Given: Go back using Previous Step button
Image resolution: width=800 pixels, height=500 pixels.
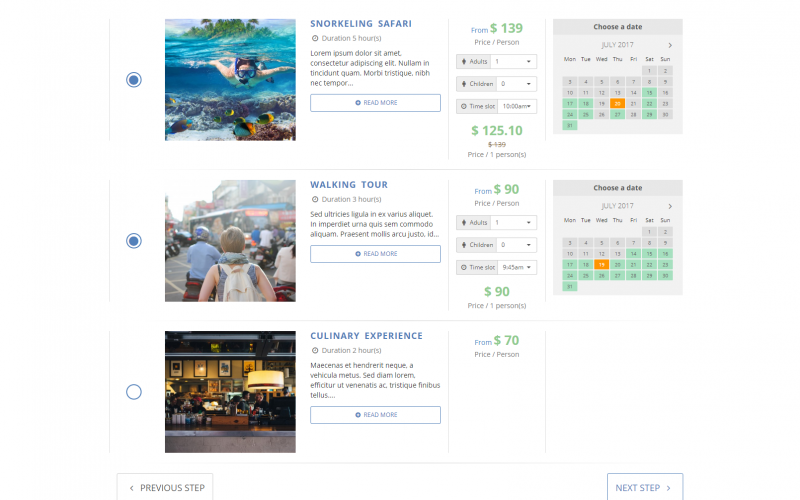Looking at the screenshot, I should point(165,487).
